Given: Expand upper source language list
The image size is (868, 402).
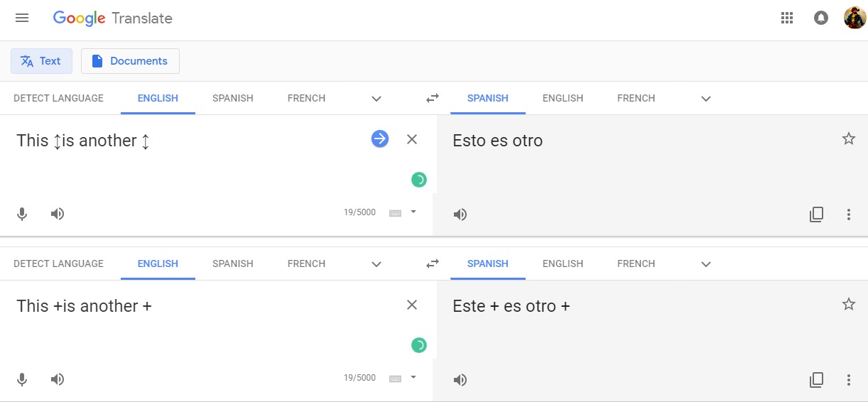Looking at the screenshot, I should pos(376,99).
